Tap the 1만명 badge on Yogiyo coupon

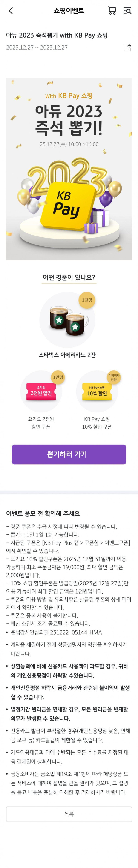(x=58, y=377)
